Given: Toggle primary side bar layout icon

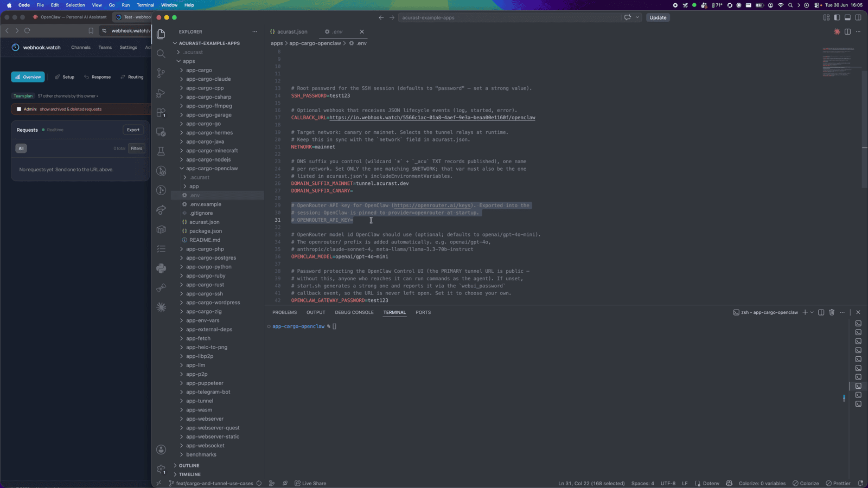Looking at the screenshot, I should (837, 17).
